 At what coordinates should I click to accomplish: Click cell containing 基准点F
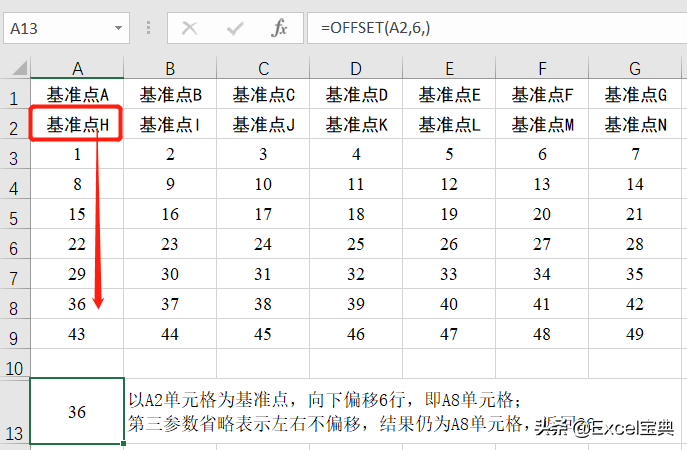[542, 94]
